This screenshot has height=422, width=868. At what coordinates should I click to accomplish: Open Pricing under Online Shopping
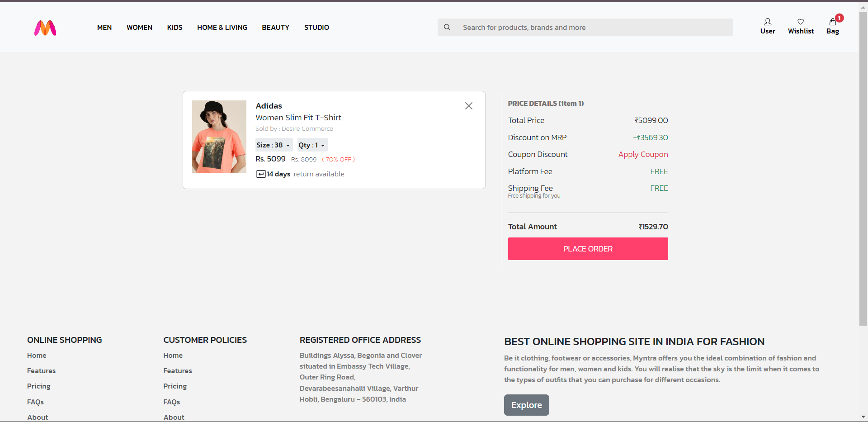39,386
